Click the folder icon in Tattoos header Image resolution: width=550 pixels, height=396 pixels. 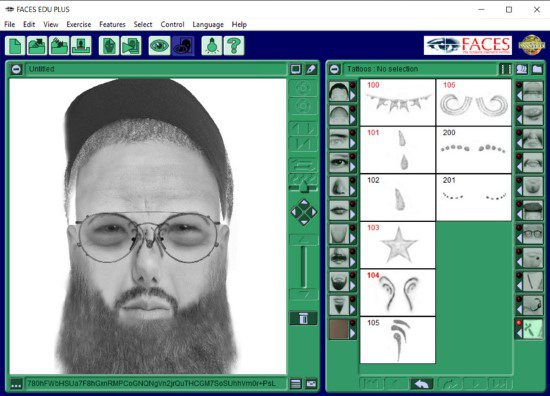[537, 69]
